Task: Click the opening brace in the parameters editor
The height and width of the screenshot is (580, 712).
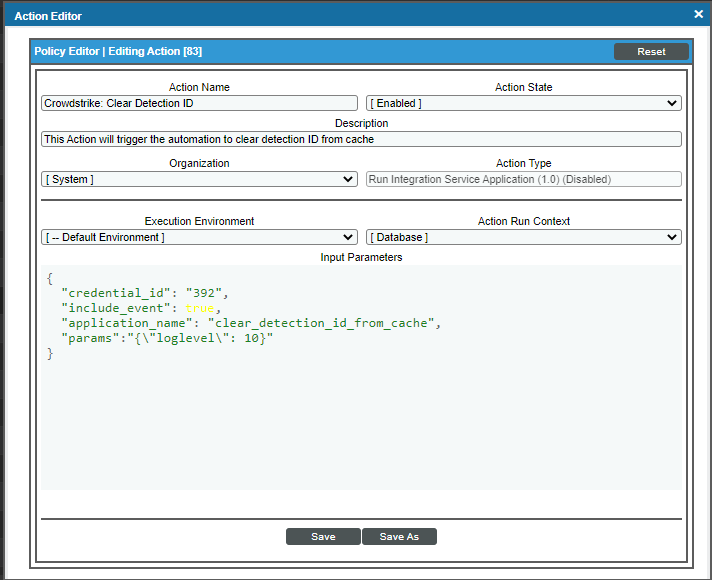Action: (50, 278)
